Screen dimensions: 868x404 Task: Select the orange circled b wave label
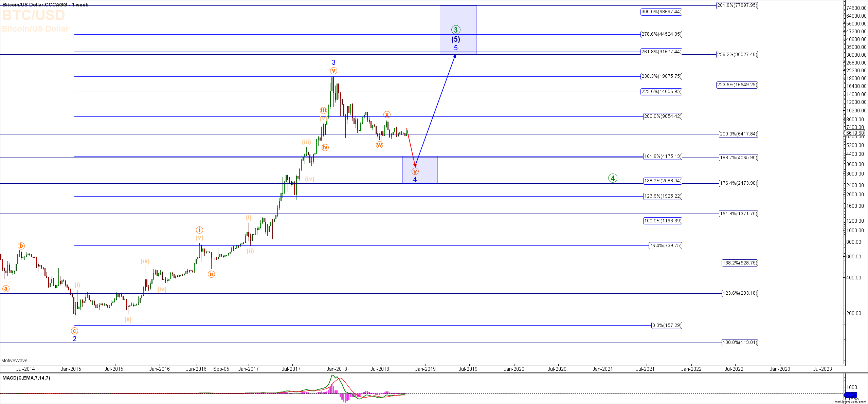coord(21,246)
